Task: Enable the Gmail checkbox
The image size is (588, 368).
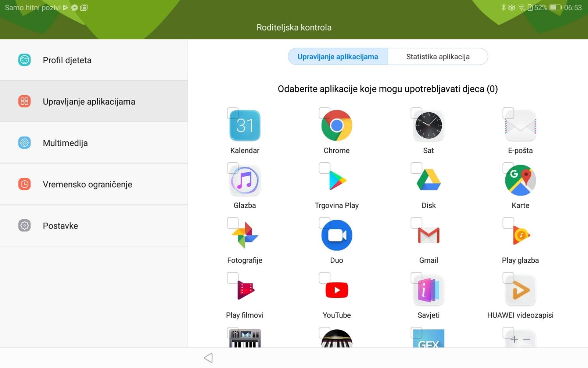Action: (x=416, y=223)
